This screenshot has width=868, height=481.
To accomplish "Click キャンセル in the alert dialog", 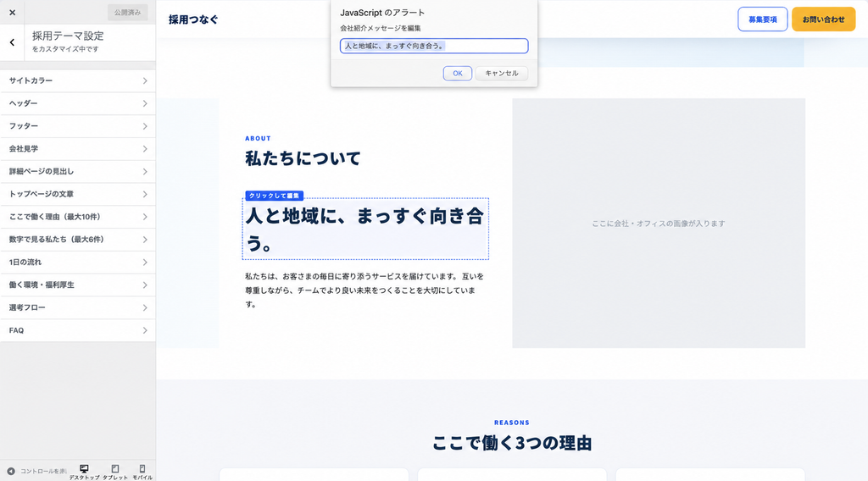I will (502, 73).
